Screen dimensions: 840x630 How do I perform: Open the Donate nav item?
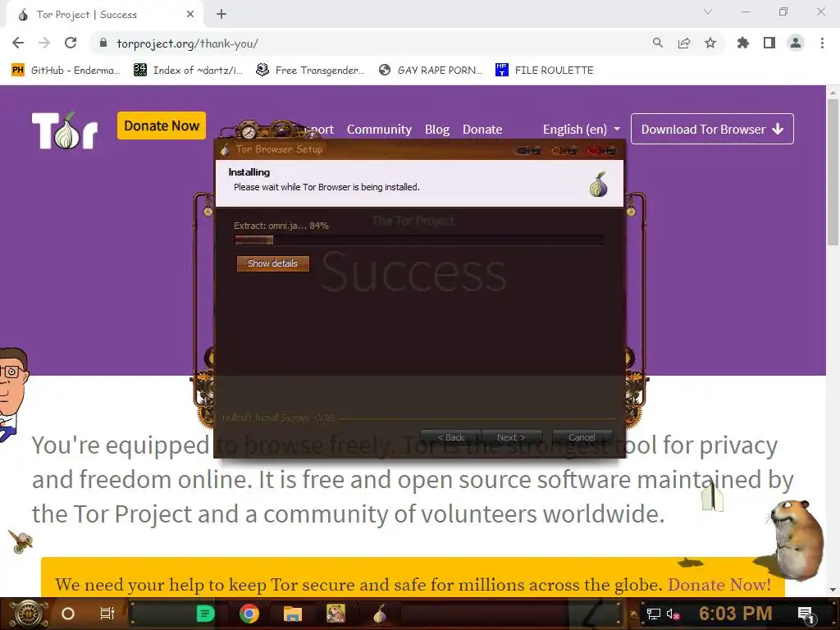482,129
